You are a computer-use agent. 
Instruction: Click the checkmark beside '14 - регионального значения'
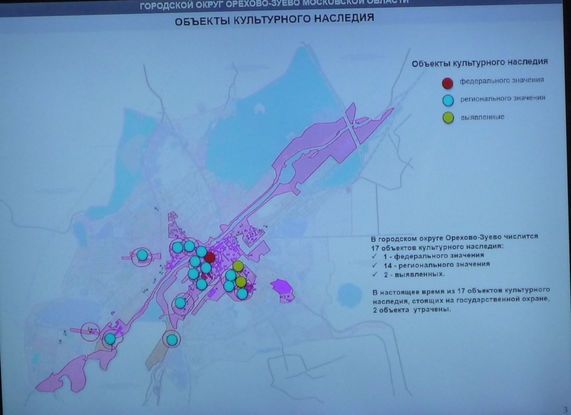pos(375,266)
